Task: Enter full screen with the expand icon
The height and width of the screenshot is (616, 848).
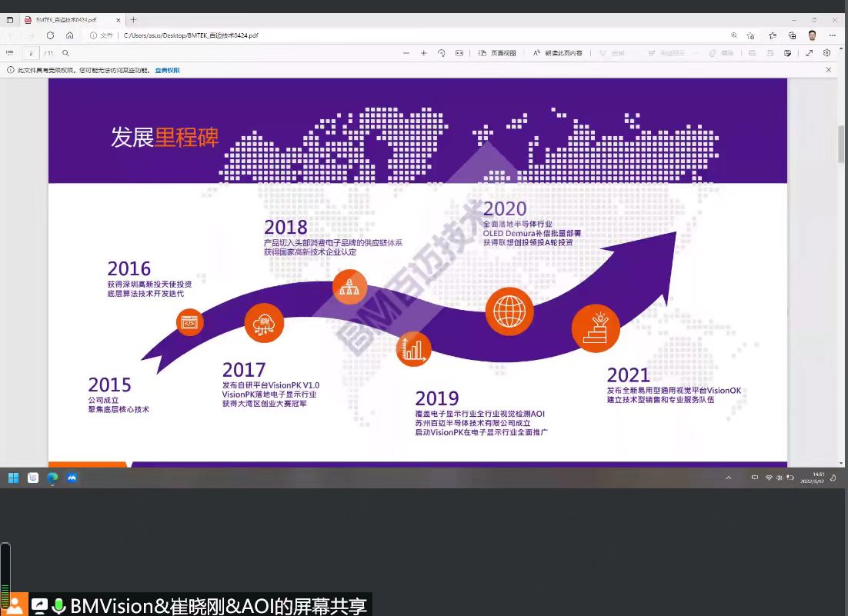Action: (x=809, y=53)
